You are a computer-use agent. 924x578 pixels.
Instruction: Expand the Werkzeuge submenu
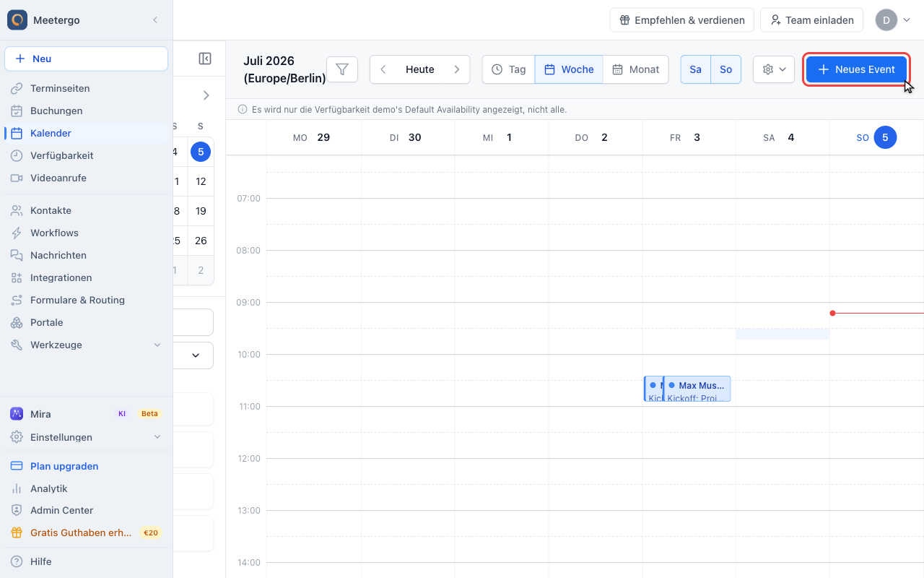[157, 345]
